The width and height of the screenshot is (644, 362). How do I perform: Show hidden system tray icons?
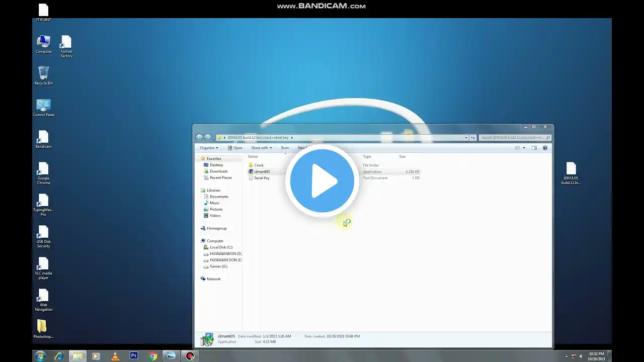coord(567,356)
